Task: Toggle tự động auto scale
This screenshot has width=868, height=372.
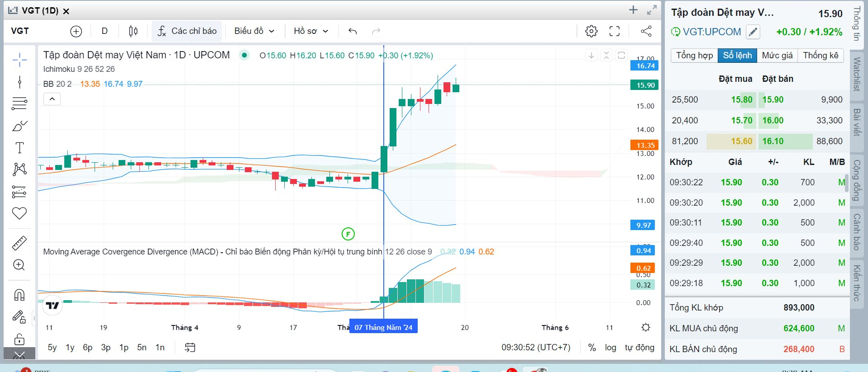Action: tap(639, 348)
